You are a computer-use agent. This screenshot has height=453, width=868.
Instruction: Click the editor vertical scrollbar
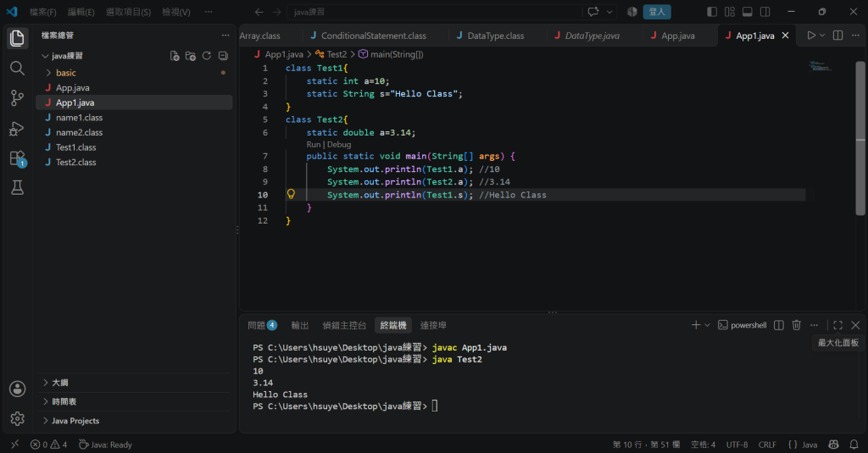(x=860, y=138)
